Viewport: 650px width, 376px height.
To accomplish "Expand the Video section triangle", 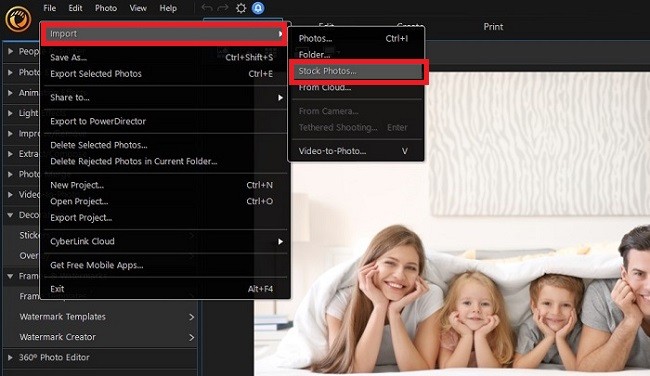I will click(x=10, y=194).
